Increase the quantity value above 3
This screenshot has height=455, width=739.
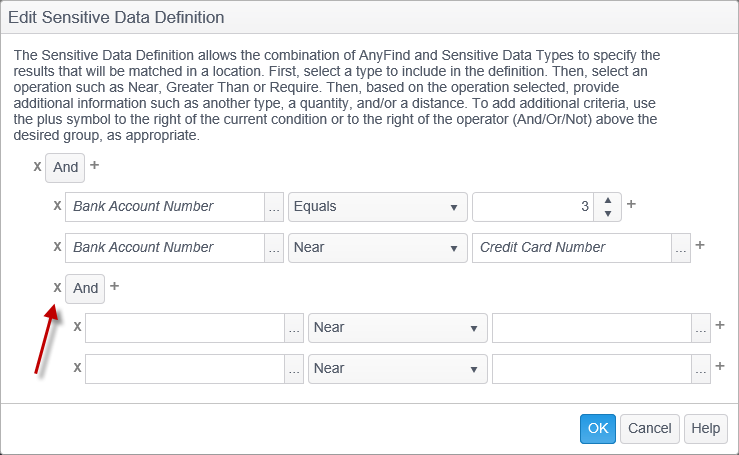click(x=608, y=200)
